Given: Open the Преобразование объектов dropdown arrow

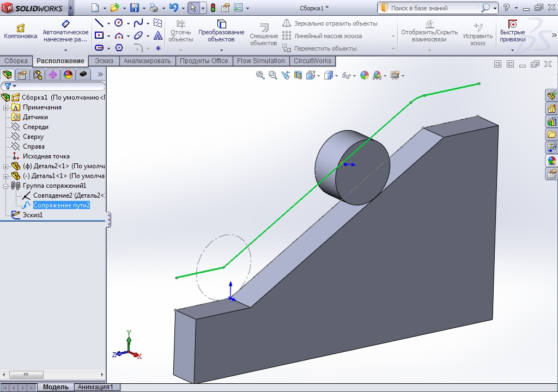Looking at the screenshot, I should click(221, 50).
